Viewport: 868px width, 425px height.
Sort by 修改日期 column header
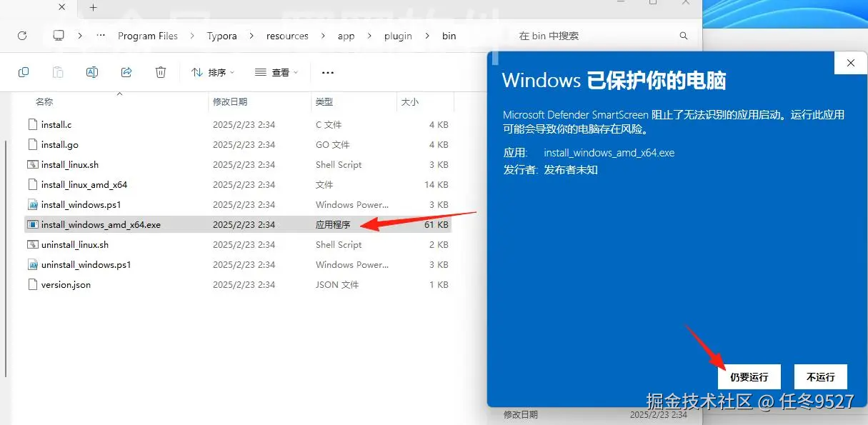230,102
